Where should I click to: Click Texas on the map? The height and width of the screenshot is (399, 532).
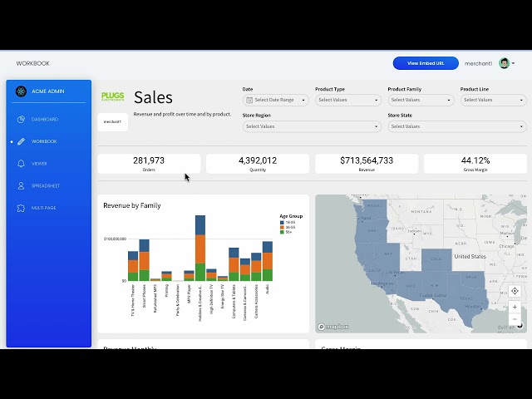(465, 300)
